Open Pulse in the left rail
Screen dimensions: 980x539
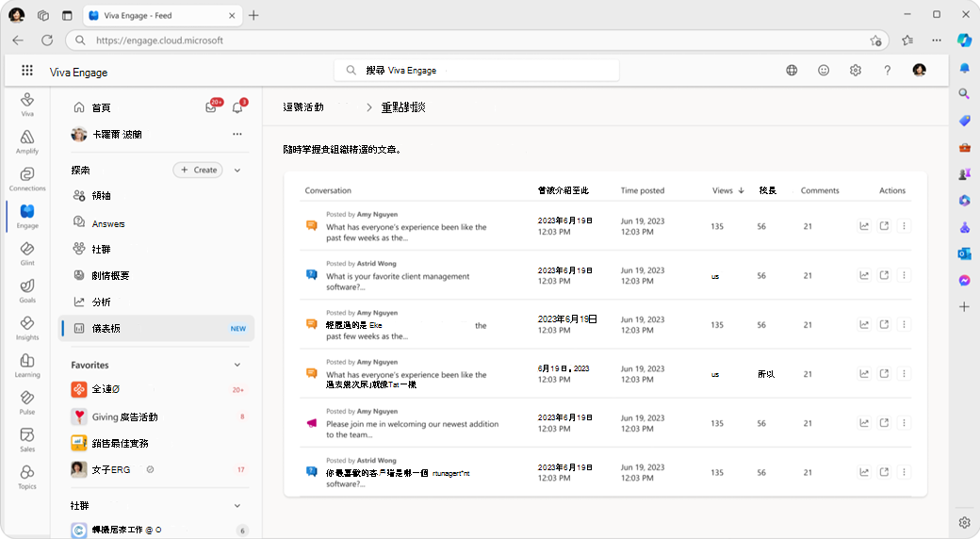pos(27,402)
